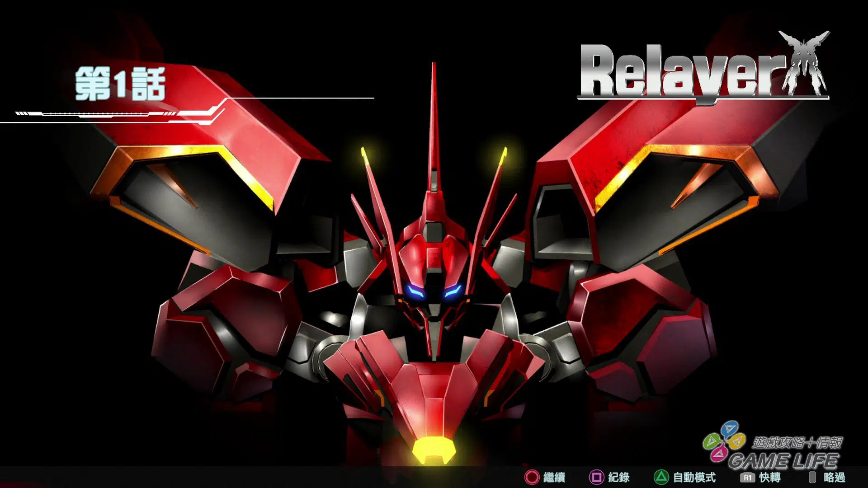The image size is (868, 488).
Task: Toggle 自動模式 auto mode text
Action: coord(694,478)
